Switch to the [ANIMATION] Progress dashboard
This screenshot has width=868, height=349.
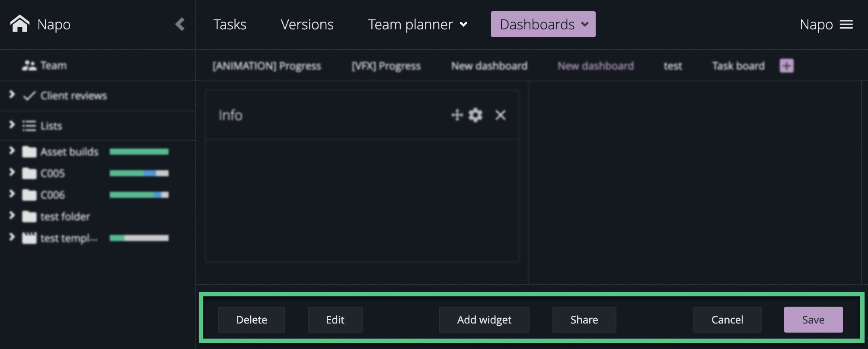click(267, 66)
